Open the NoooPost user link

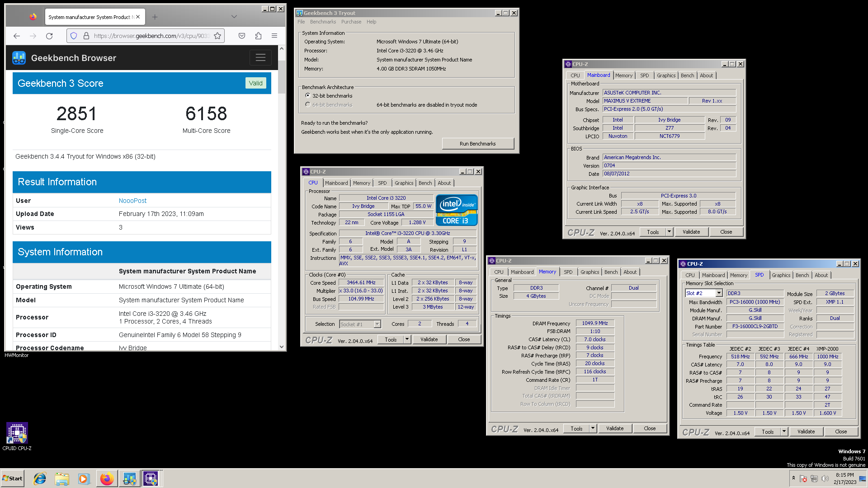point(132,201)
